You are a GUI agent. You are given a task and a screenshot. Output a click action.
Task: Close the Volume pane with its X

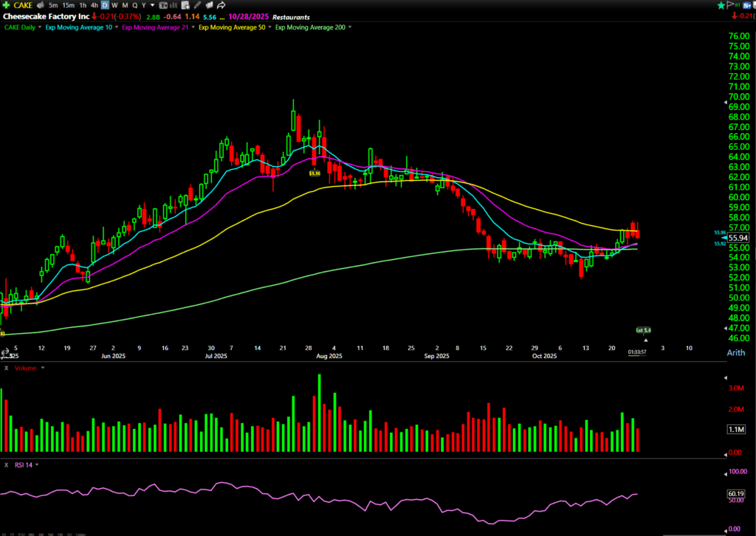[6, 368]
